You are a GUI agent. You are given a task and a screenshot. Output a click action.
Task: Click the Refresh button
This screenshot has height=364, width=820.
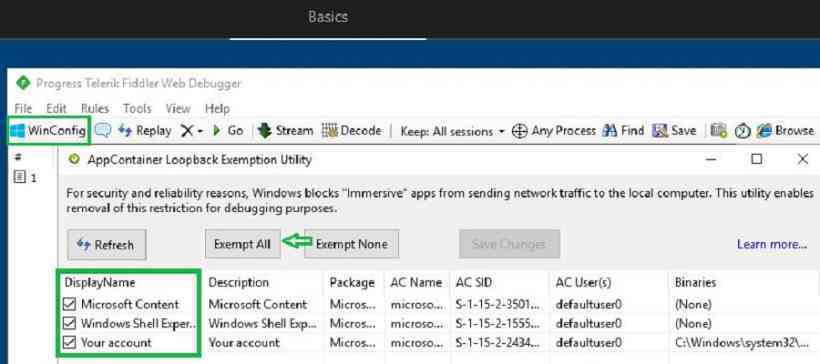(x=107, y=245)
